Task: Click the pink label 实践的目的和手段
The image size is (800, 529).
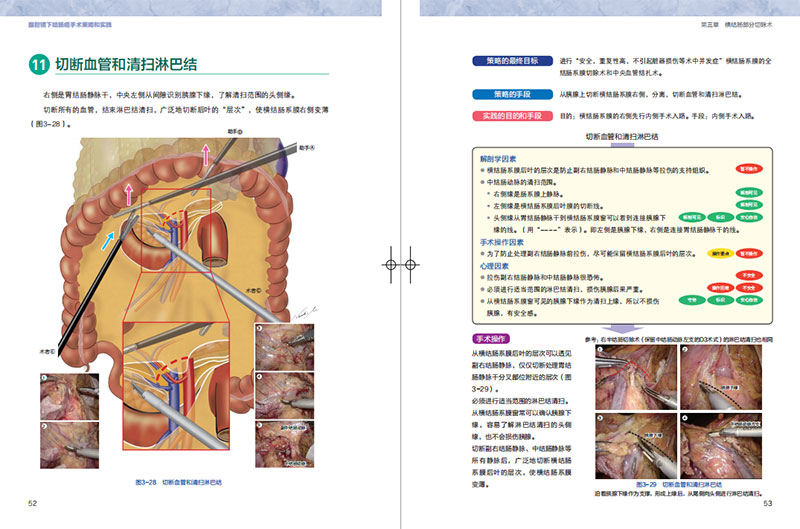Action: pyautogui.click(x=512, y=116)
